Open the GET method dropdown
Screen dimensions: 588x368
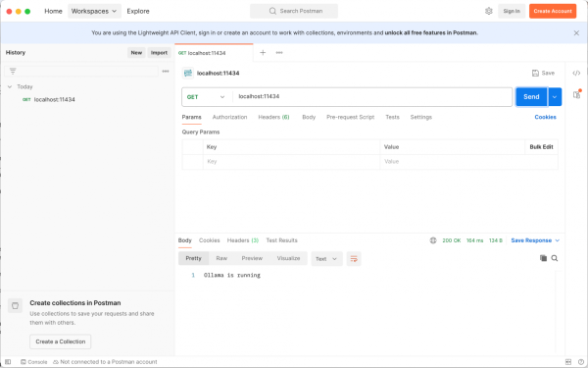pos(206,97)
